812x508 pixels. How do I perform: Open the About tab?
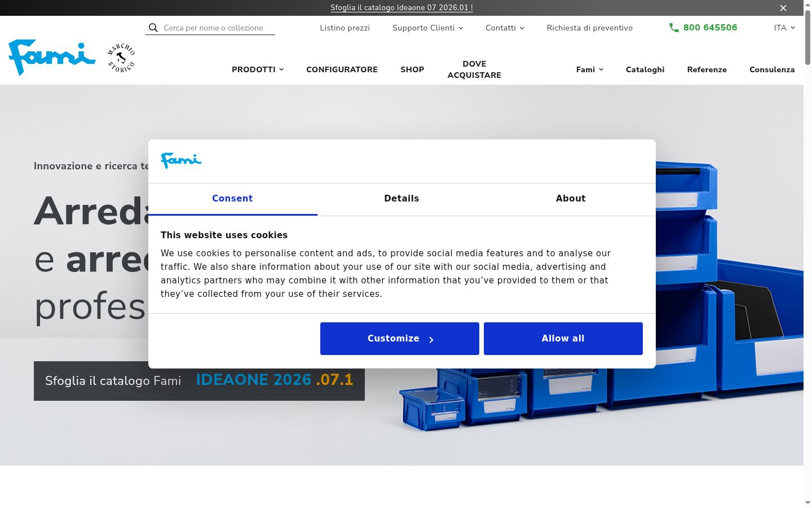pyautogui.click(x=571, y=199)
